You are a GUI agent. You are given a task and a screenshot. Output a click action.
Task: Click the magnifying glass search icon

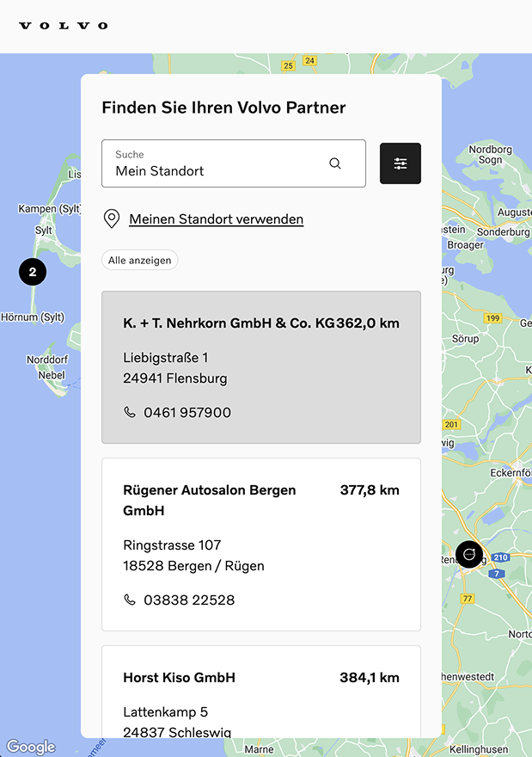[334, 163]
